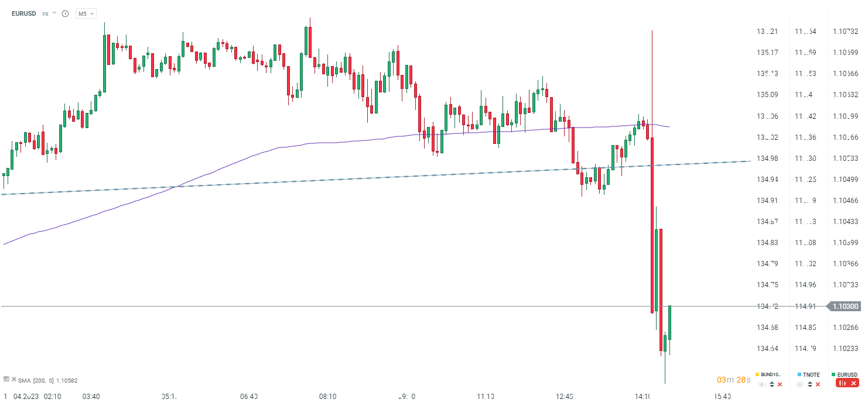The width and height of the screenshot is (868, 406).
Task: Toggle BUND10 visibility eye icon
Action: click(x=761, y=384)
